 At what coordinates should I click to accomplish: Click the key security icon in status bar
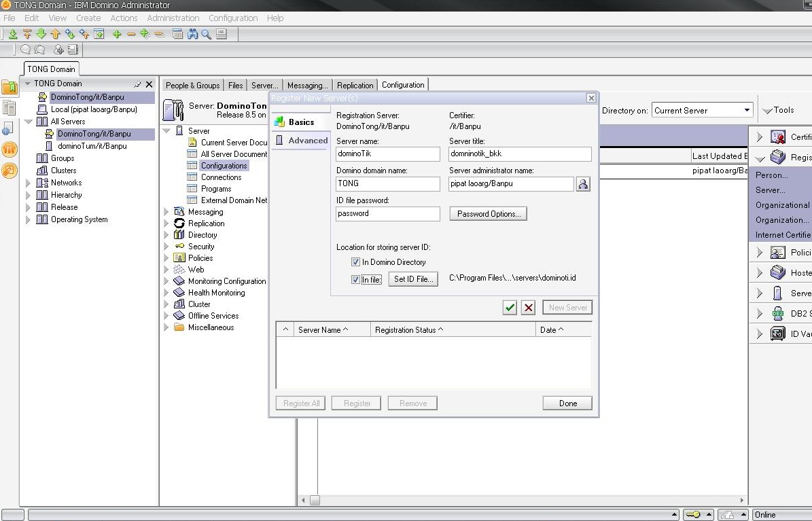[693, 515]
